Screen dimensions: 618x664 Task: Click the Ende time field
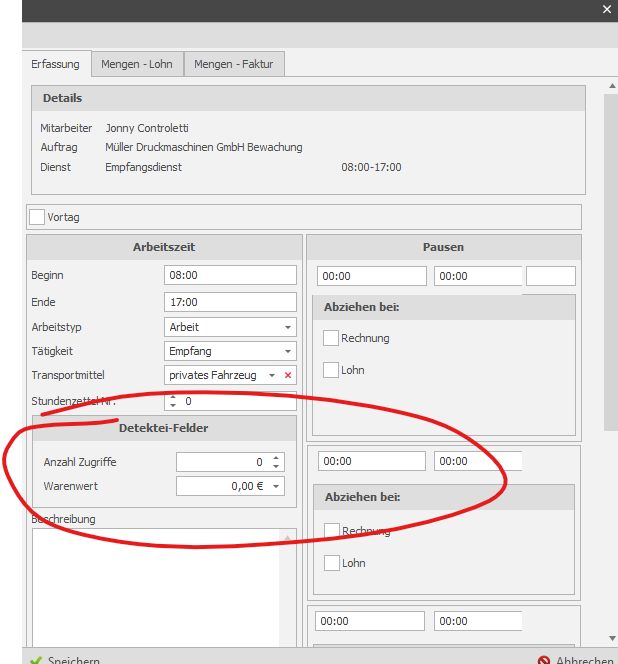(x=230, y=302)
